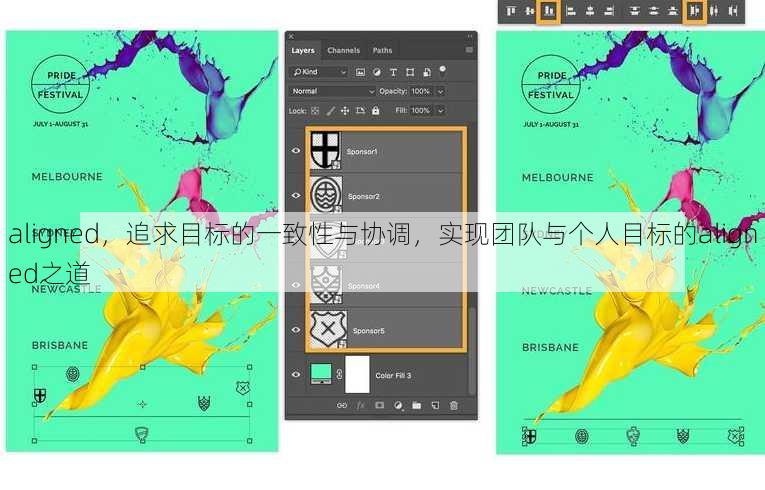Toggle the lock all padlock icon

click(375, 111)
